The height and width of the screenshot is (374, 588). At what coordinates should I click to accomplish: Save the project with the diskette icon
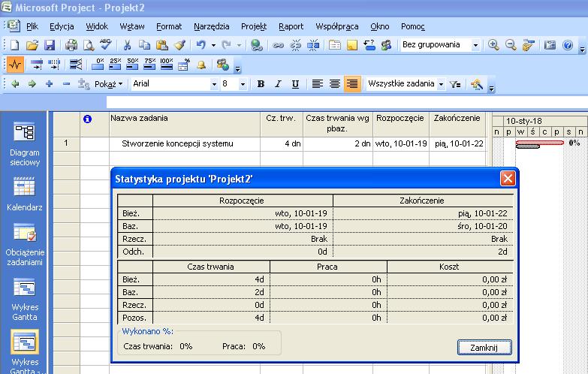click(50, 45)
